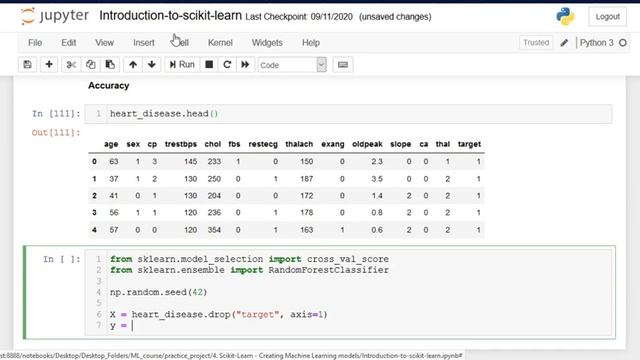Screen dimensions: 640x360
Task: Open the Edit menu
Action: coord(69,43)
